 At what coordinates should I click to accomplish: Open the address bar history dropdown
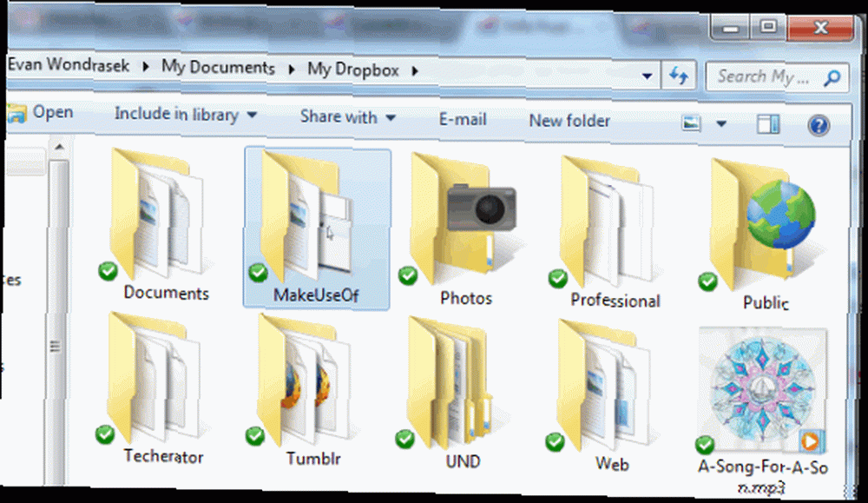click(x=647, y=76)
